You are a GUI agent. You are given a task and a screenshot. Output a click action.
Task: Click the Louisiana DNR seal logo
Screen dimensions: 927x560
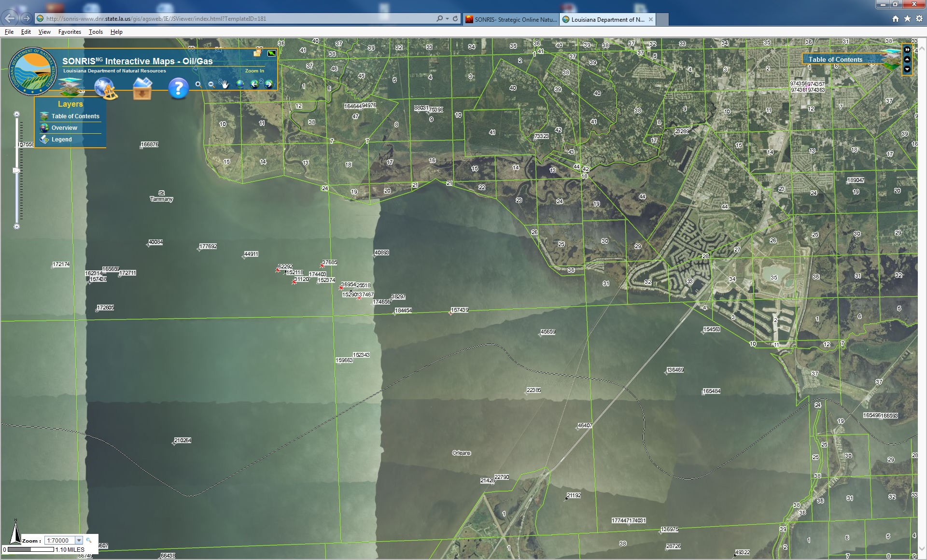pyautogui.click(x=32, y=71)
